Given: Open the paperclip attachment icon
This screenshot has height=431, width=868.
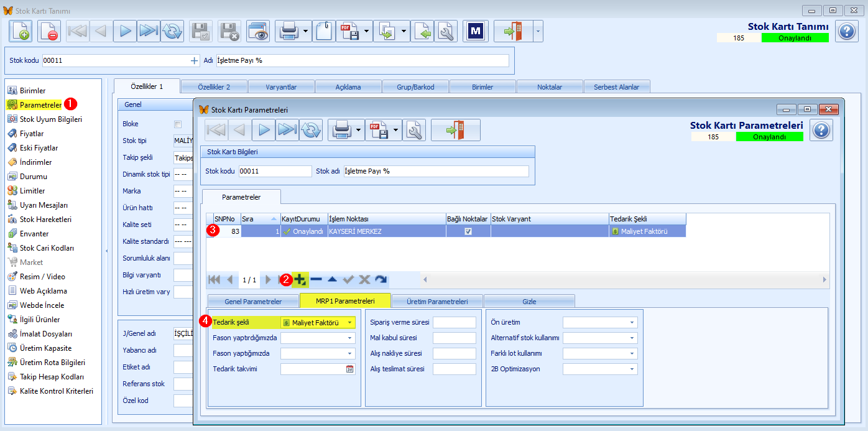Looking at the screenshot, I should (324, 31).
